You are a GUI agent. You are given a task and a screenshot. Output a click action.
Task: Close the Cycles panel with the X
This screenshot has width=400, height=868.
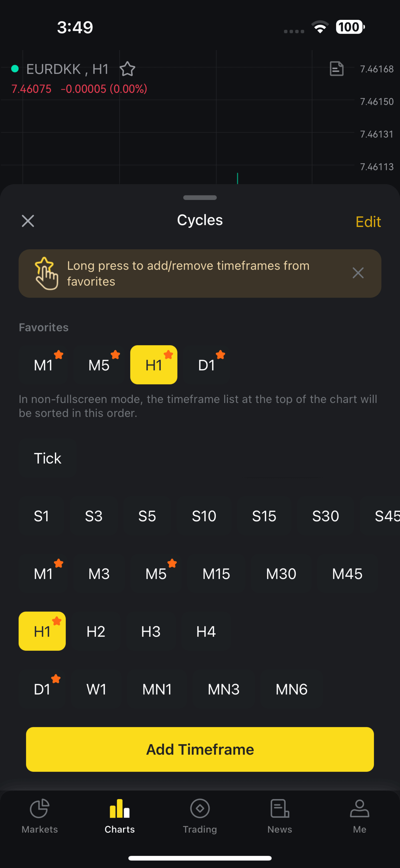click(x=28, y=221)
